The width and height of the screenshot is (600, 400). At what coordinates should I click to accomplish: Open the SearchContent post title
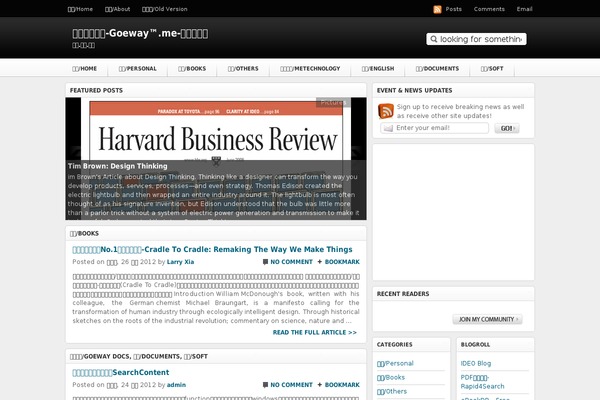(x=121, y=372)
